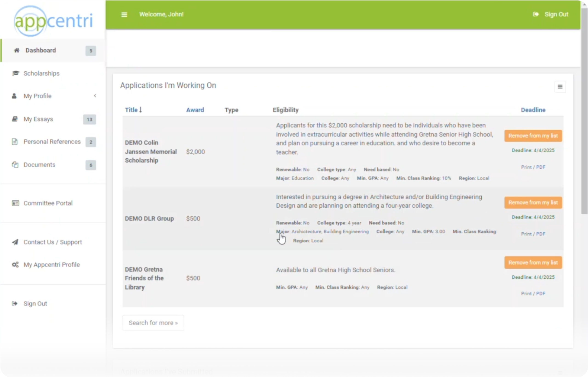Click the Applications I'm Working On heading

168,85
